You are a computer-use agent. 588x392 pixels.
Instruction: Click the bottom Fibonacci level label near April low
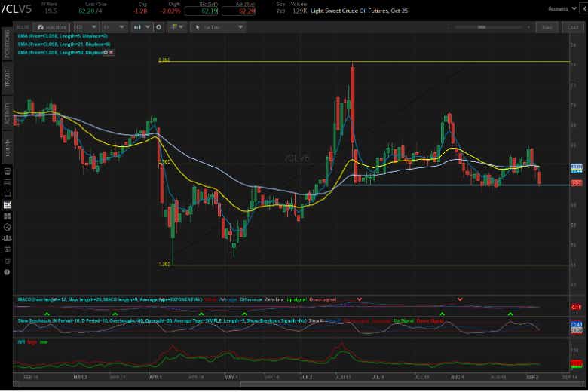164,264
